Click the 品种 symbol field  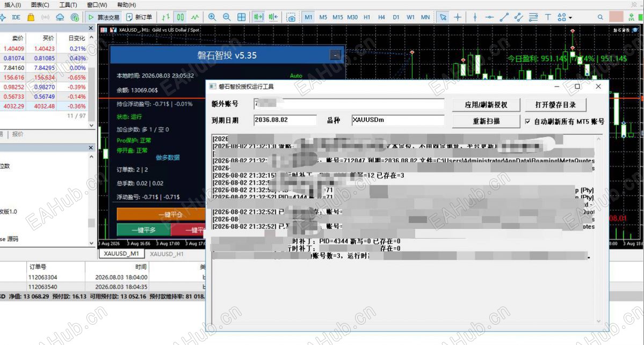pos(398,120)
